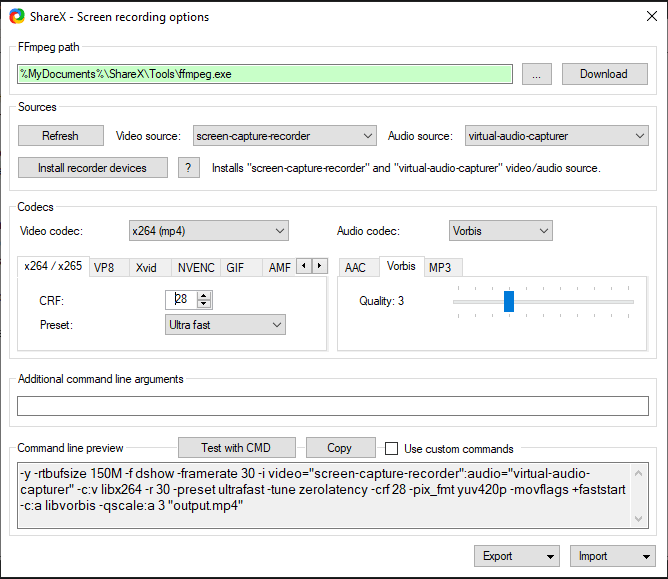668x579 pixels.
Task: Open the Preset Ultra fast dropdown
Action: (x=225, y=325)
